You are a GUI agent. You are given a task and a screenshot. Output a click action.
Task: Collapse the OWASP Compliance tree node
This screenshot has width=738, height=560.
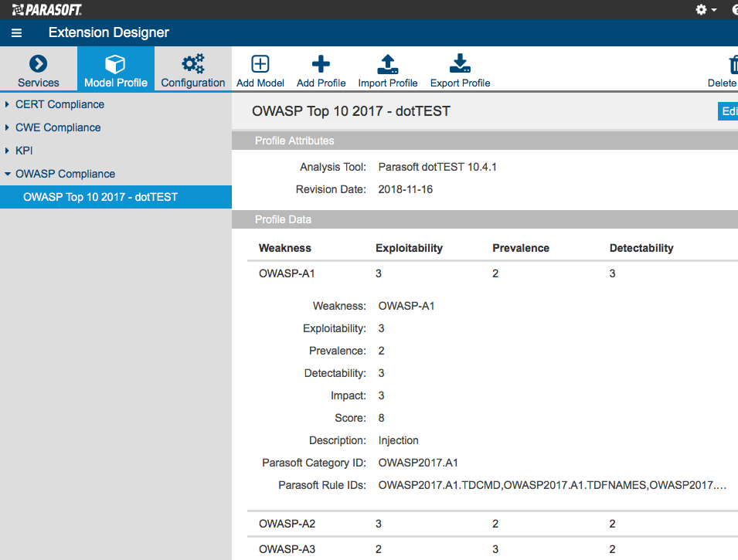8,174
